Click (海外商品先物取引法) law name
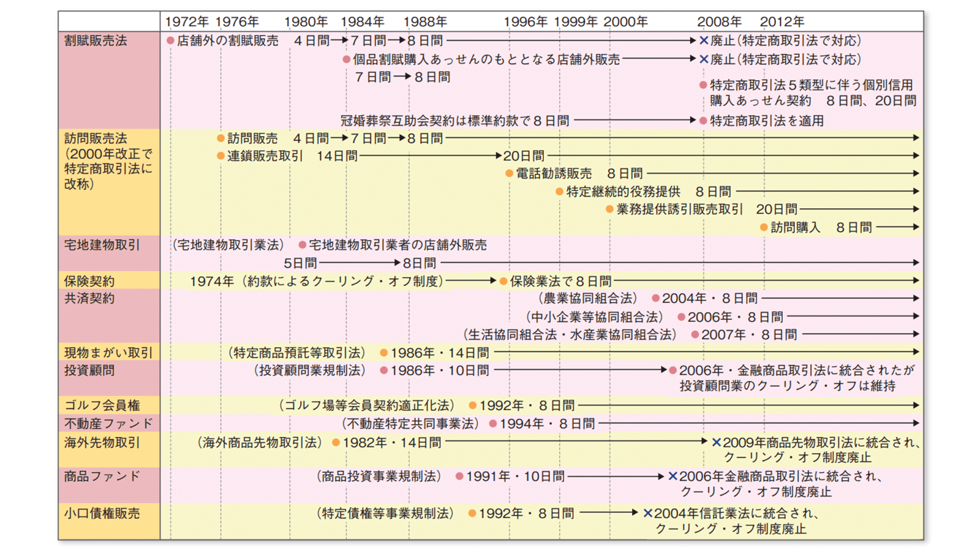The image size is (980, 551). tap(259, 443)
